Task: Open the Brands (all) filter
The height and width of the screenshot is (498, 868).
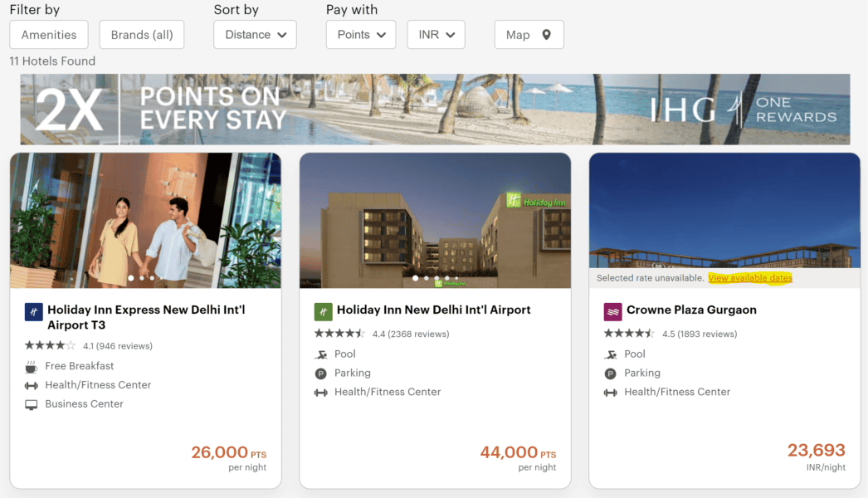Action: pyautogui.click(x=141, y=34)
